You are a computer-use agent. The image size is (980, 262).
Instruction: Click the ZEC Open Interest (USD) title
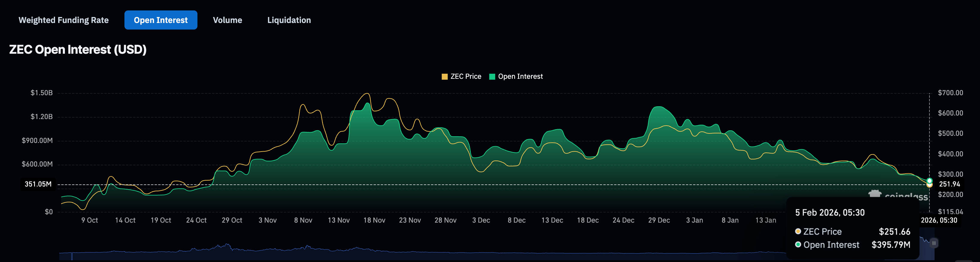78,50
